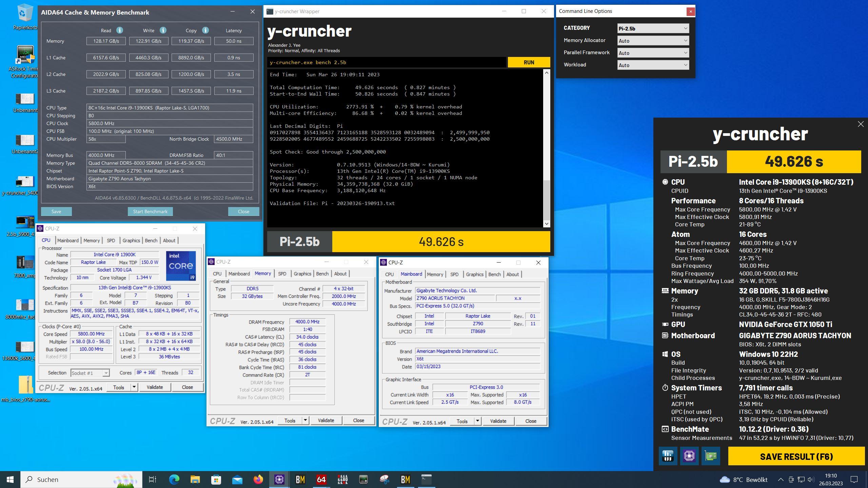Screen dimensions: 868x488
Task: Open Tools dropdown arrow in CPU-Z processor window
Action: point(134,387)
